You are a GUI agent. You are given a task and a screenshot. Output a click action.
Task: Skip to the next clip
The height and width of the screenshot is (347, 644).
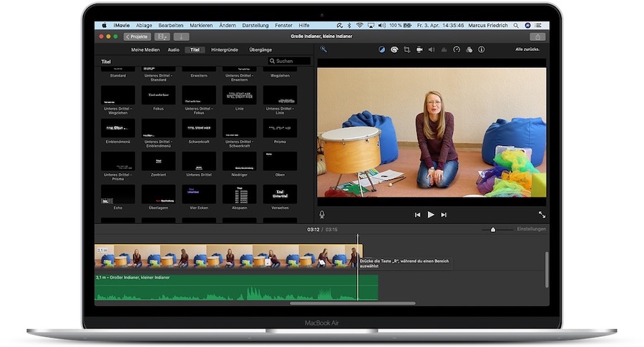[444, 215]
